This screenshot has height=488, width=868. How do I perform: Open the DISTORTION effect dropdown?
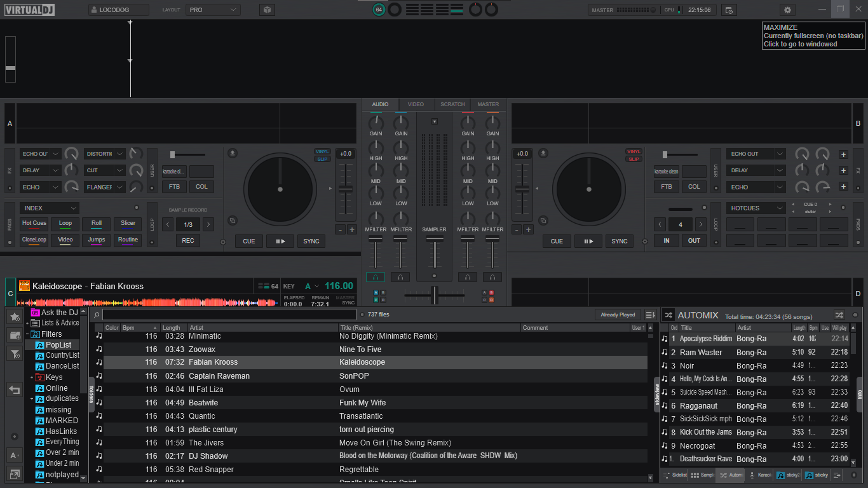click(105, 154)
